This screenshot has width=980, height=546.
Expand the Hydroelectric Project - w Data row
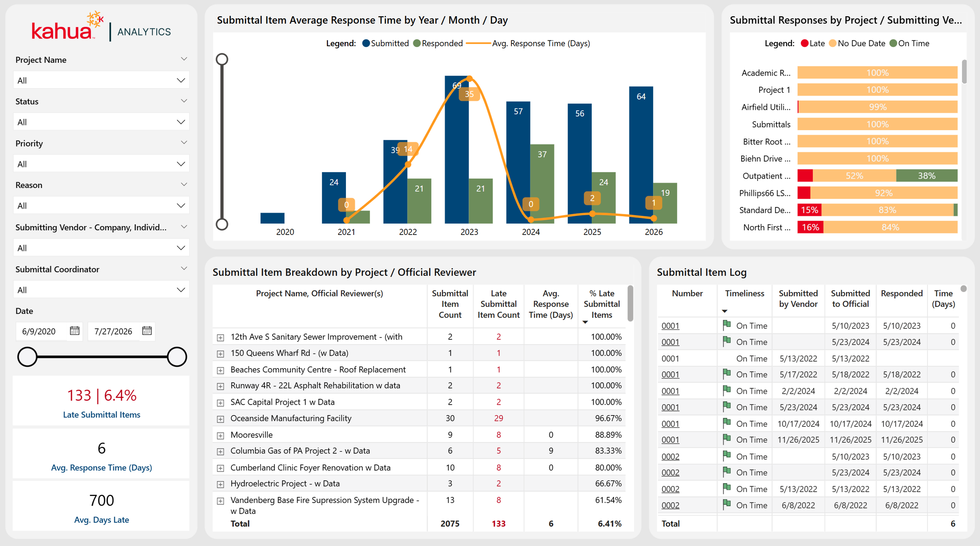coord(221,484)
